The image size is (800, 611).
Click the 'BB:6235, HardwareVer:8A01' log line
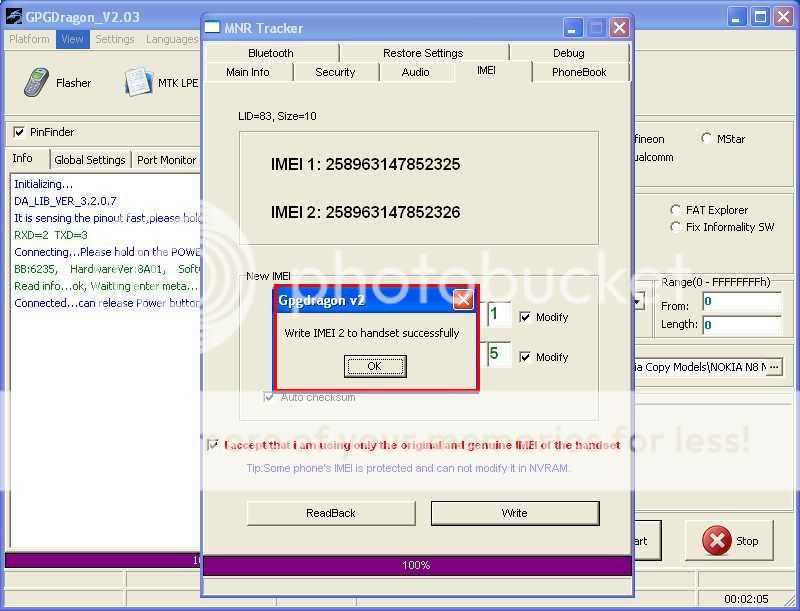107,269
